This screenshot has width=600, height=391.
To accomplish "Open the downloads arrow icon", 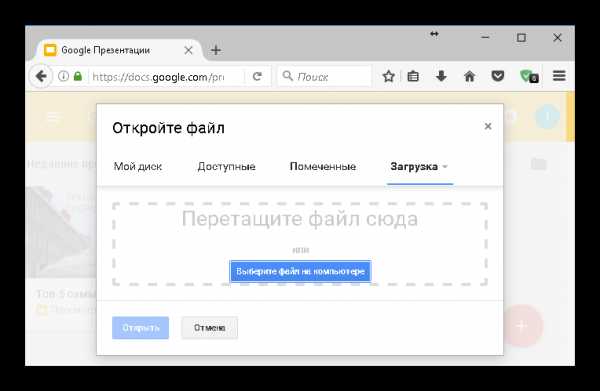I will coord(441,76).
